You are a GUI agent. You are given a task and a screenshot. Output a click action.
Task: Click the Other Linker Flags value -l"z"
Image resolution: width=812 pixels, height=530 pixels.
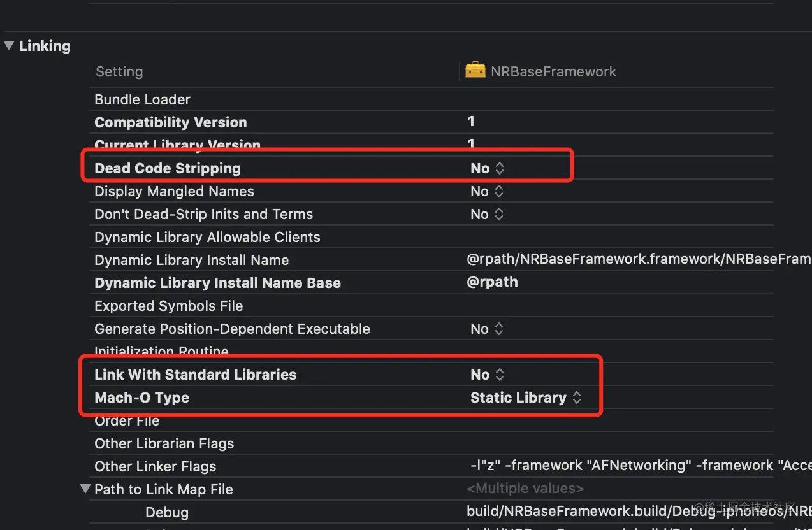tap(640, 466)
